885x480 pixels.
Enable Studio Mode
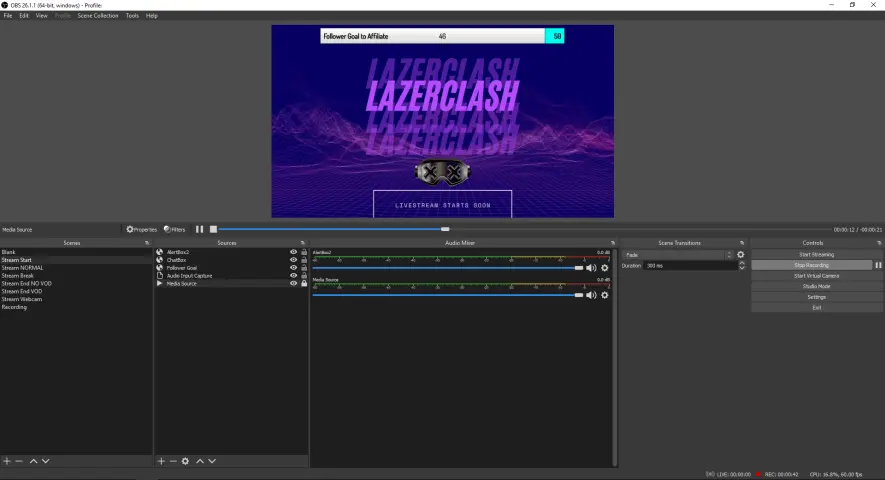[x=816, y=286]
